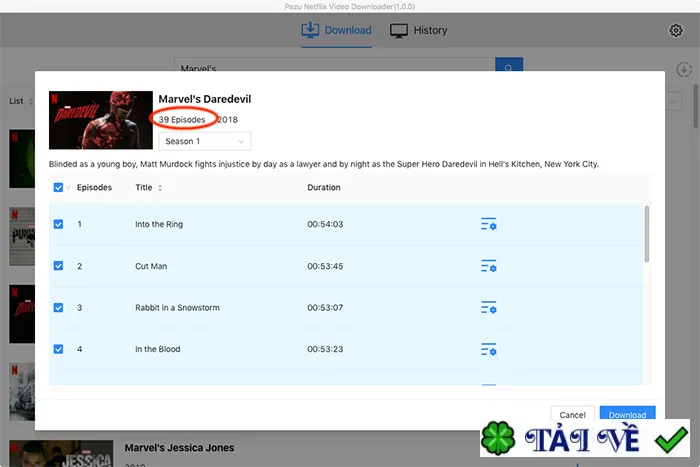Expand the Season 1 dropdown
Screen dimensions: 700x467
(x=205, y=142)
